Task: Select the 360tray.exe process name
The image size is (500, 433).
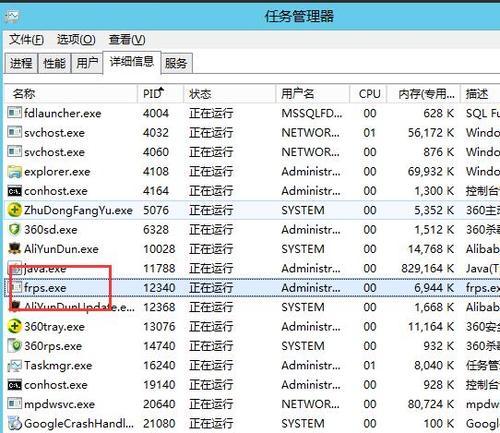Action: 54,327
